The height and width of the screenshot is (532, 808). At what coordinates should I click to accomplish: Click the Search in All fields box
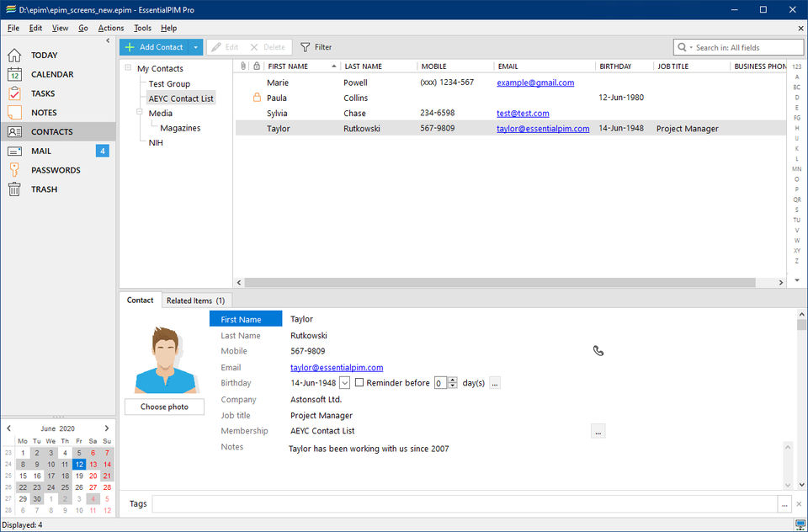[x=745, y=48]
